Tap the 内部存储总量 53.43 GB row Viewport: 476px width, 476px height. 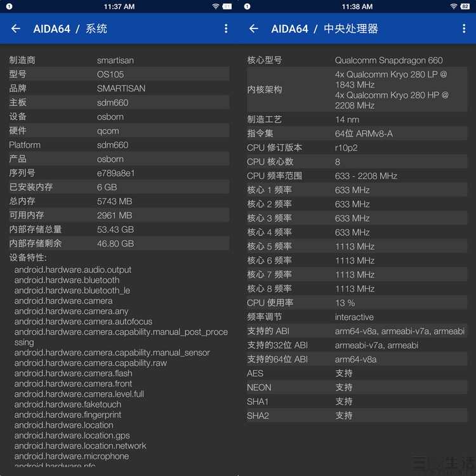pyautogui.click(x=119, y=229)
